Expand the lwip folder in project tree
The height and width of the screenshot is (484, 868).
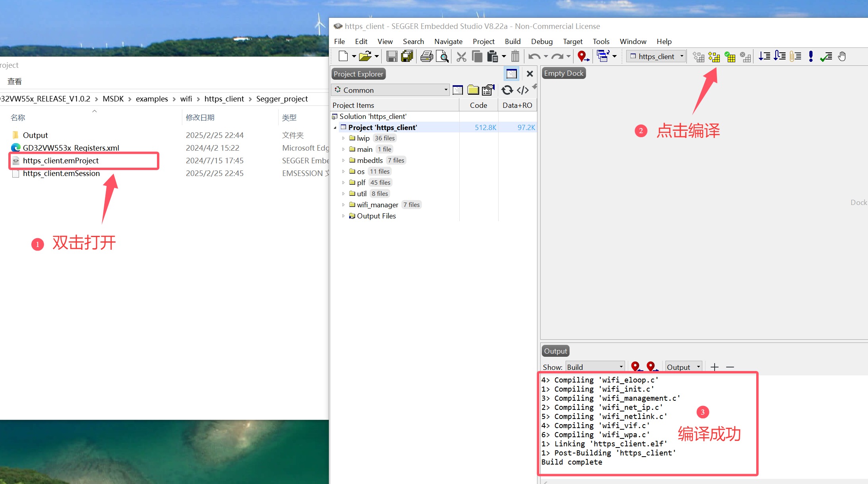(343, 138)
